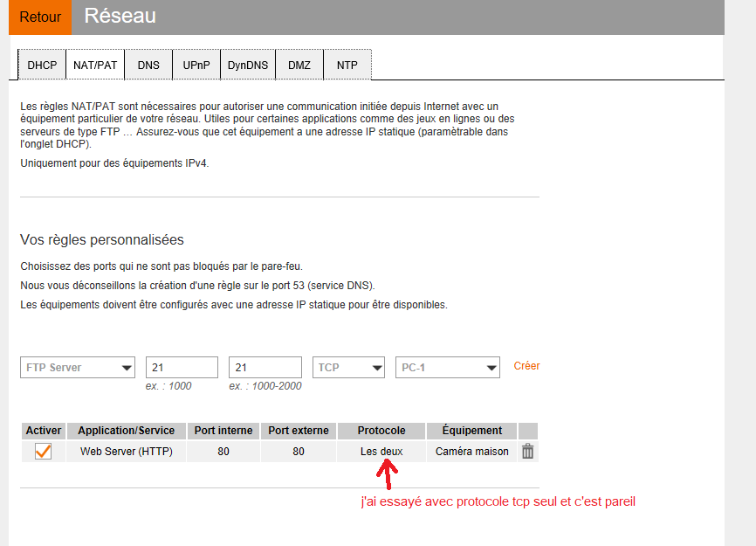Switch to the NTP tab

[347, 66]
